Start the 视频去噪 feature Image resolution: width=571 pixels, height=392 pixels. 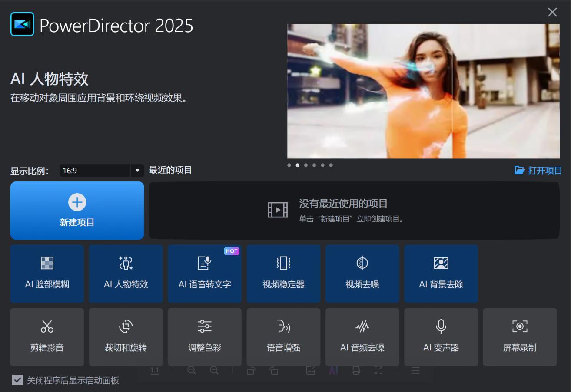(x=362, y=273)
